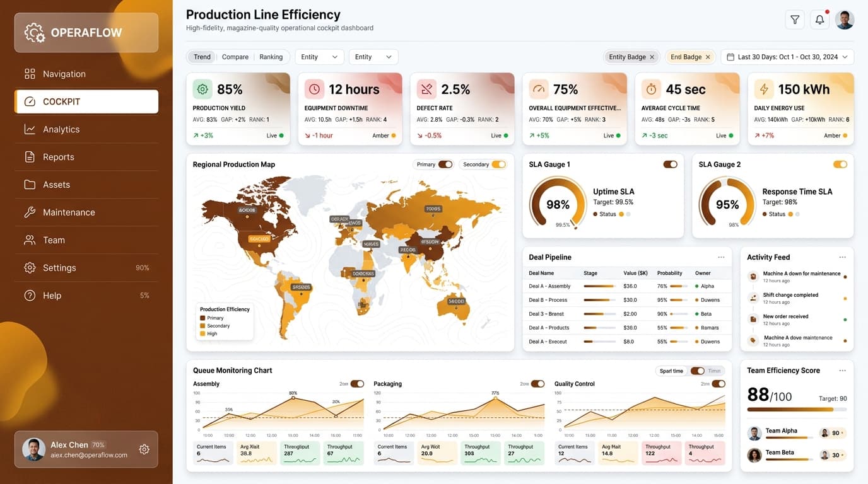Toggle the Primary map layer switch
This screenshot has height=484, width=868.
tap(445, 164)
